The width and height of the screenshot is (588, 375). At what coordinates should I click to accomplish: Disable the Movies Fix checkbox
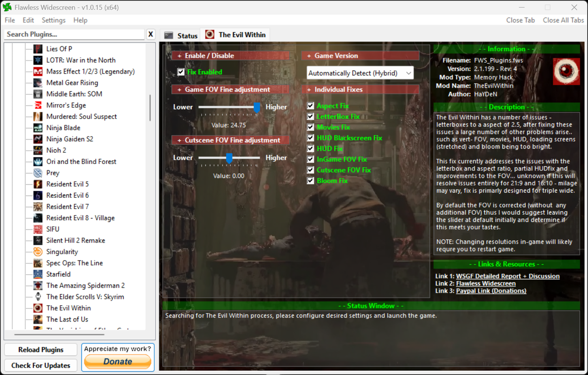(310, 127)
